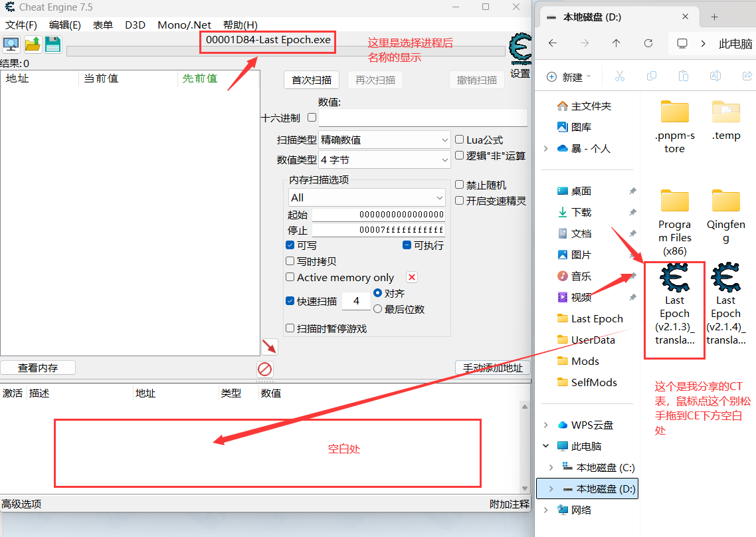The width and height of the screenshot is (756, 537).
Task: Open Cheat Engine settings logo icon
Action: click(520, 49)
